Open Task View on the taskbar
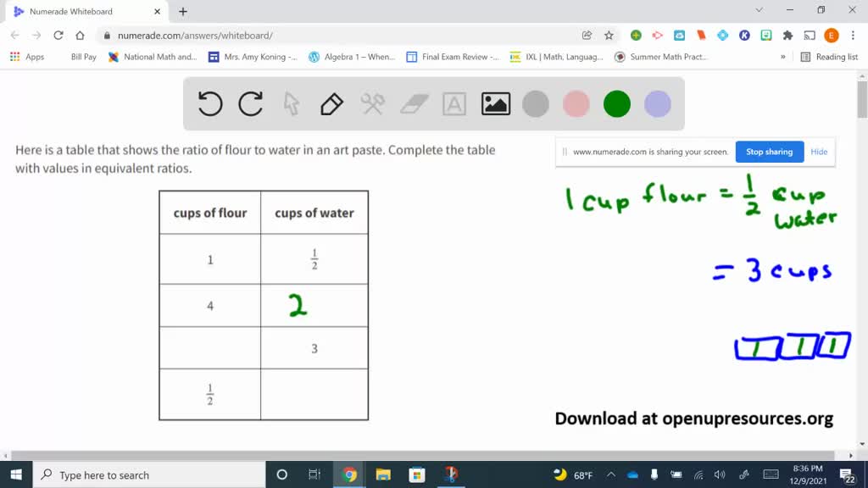Viewport: 868px width, 488px height. [314, 474]
